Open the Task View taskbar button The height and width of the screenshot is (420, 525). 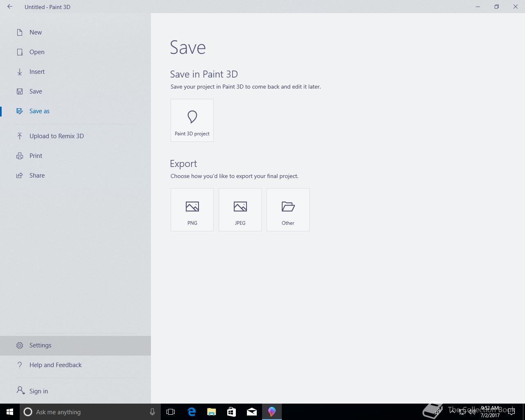click(x=171, y=412)
